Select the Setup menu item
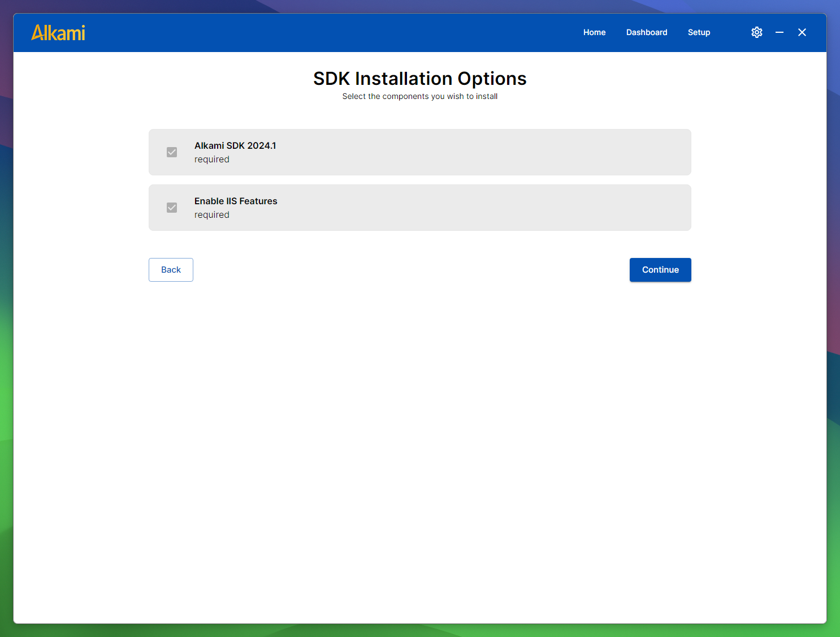840x637 pixels. click(699, 32)
